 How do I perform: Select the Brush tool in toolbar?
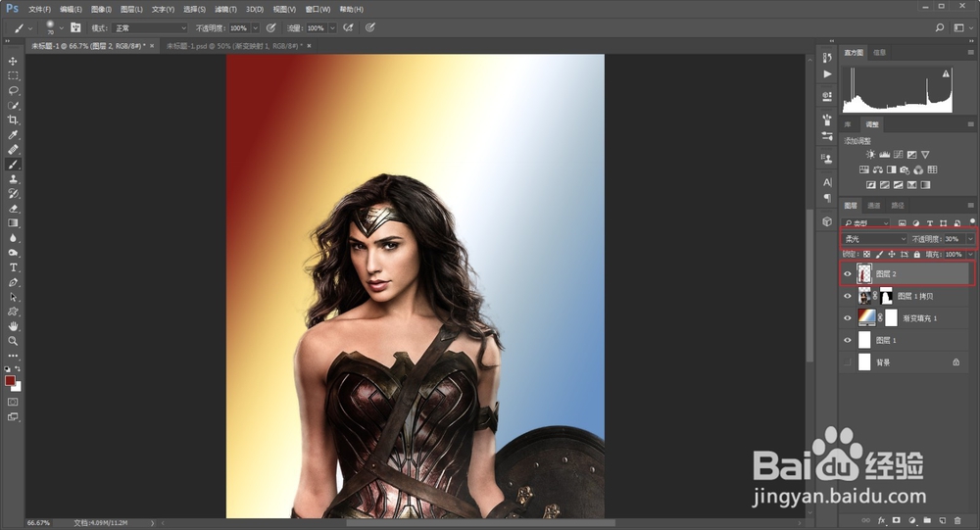click(13, 165)
